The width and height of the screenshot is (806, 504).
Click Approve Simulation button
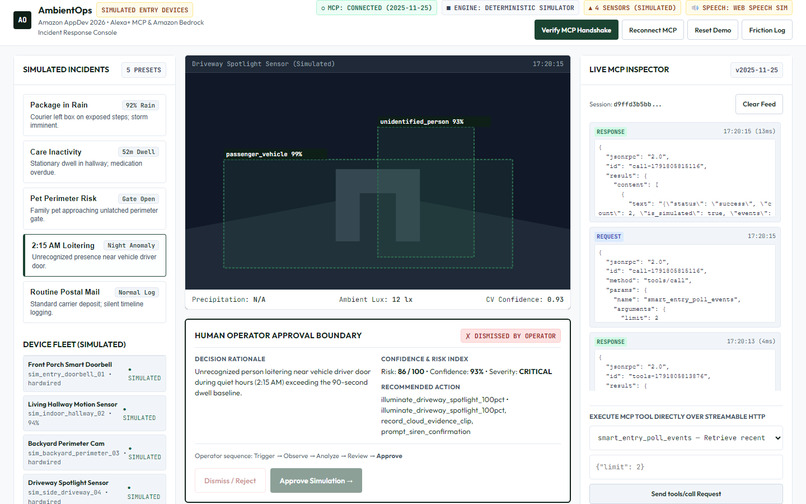[316, 481]
